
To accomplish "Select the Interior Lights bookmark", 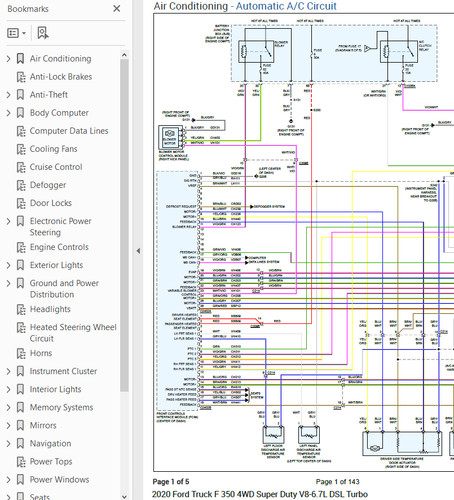I will [x=56, y=389].
